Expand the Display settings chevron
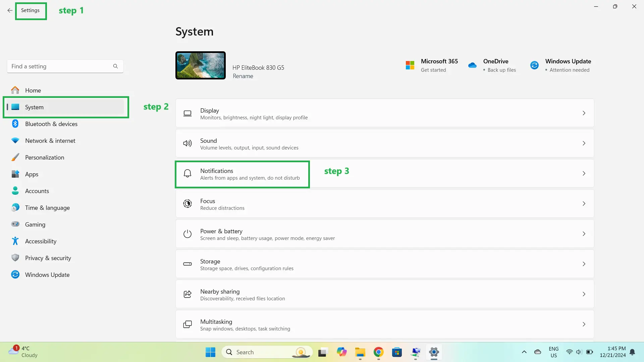The height and width of the screenshot is (362, 644). [x=584, y=113]
